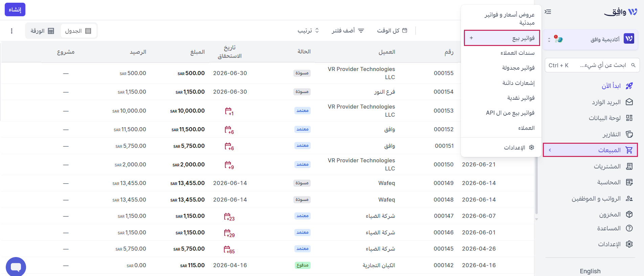Open the كل الوقت date range filter

pyautogui.click(x=392, y=31)
